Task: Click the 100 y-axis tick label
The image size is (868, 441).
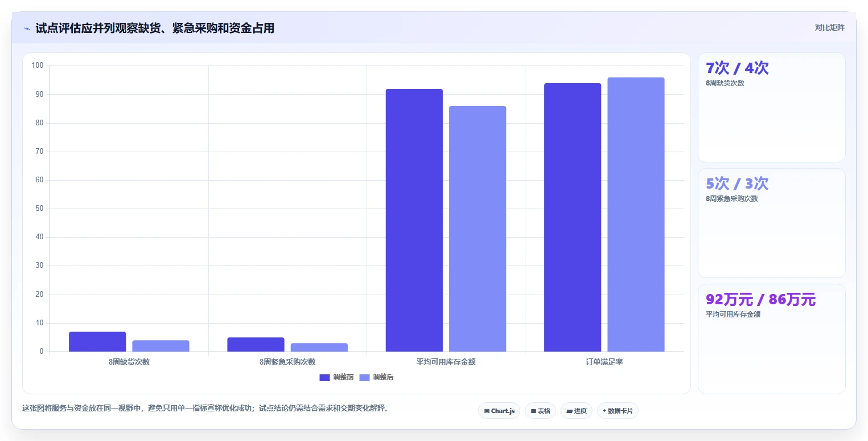Action: [38, 66]
